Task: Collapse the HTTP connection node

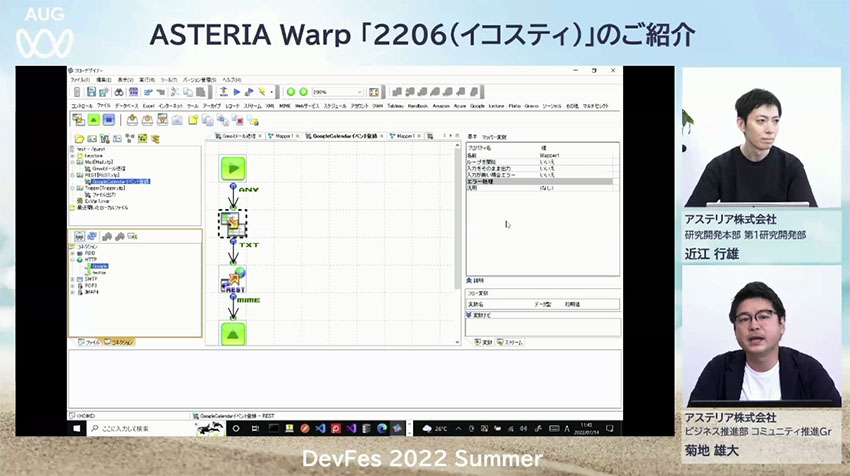Action: tap(73, 260)
